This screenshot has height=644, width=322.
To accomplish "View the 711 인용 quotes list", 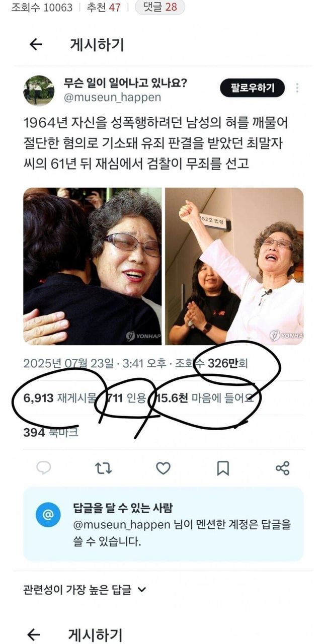I will pyautogui.click(x=126, y=398).
